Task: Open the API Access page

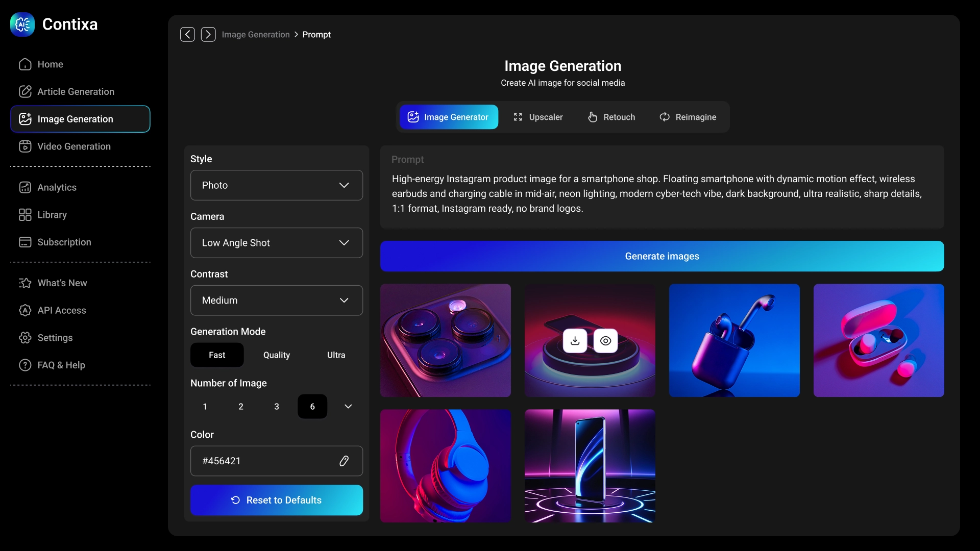Action: click(x=61, y=310)
